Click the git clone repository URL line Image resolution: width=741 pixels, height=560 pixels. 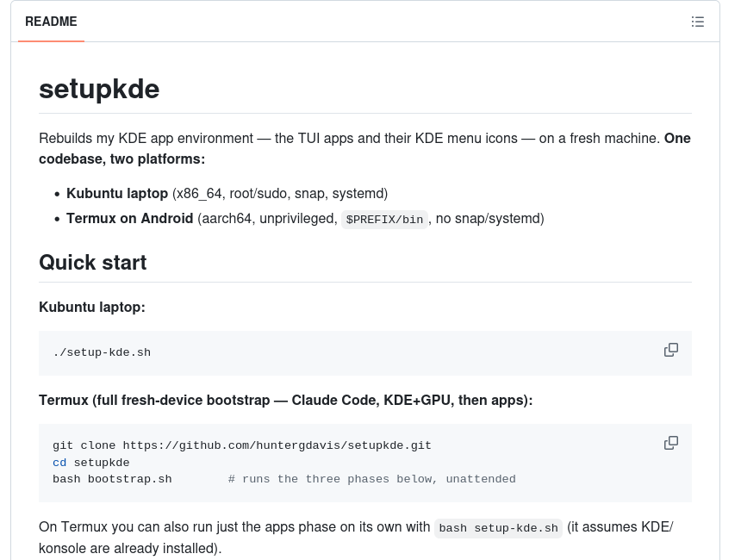click(242, 445)
